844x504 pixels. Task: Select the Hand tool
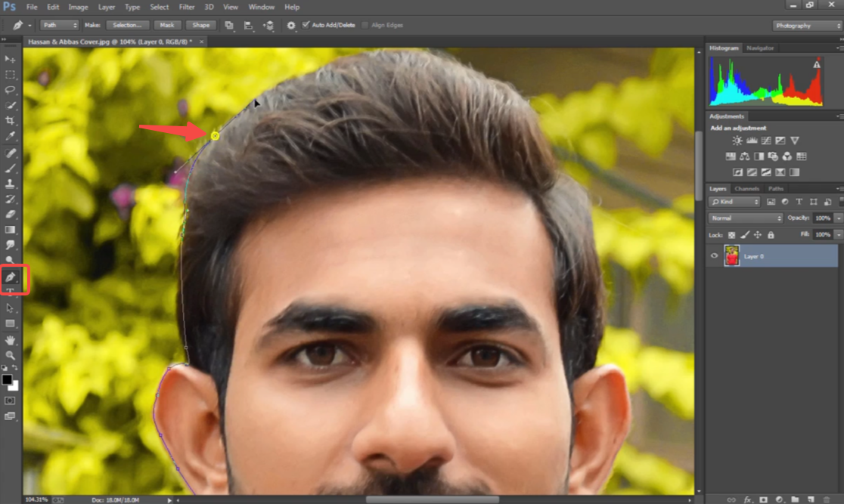pyautogui.click(x=10, y=340)
